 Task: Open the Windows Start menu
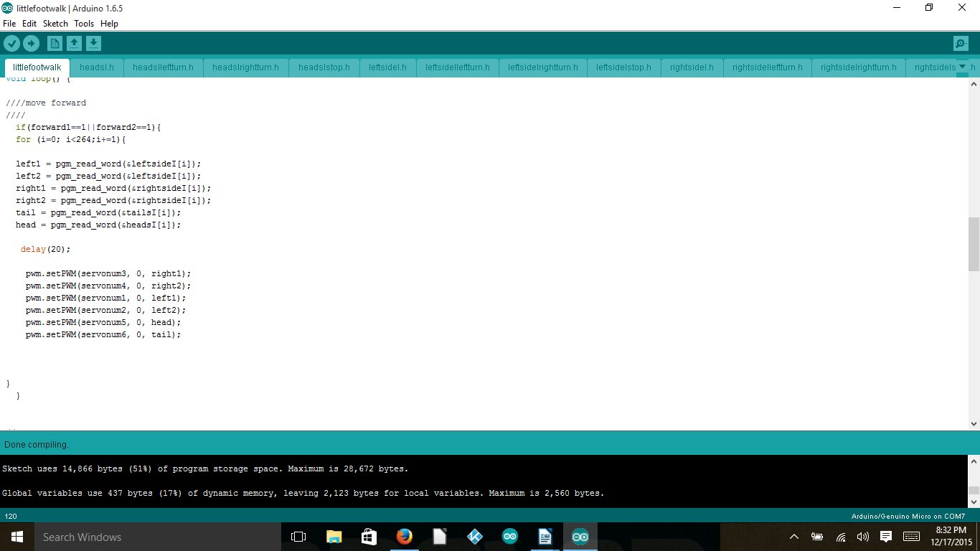pos(17,537)
